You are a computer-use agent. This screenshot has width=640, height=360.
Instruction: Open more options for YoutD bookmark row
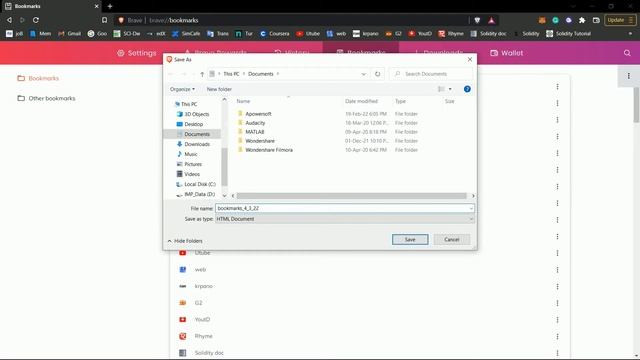(557, 320)
